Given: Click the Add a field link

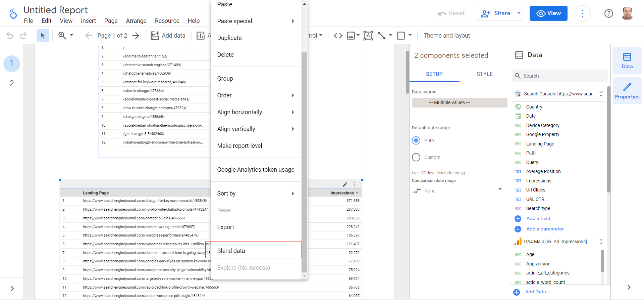Looking at the screenshot, I should [538, 218].
